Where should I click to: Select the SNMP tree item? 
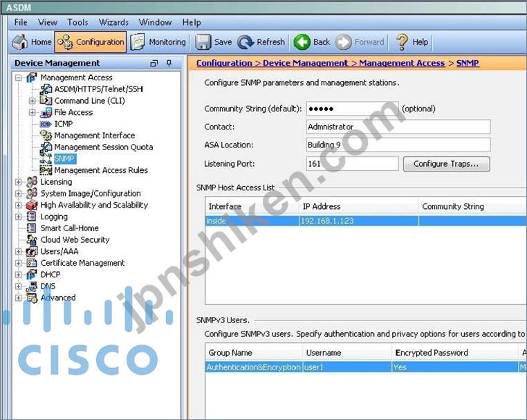click(64, 158)
